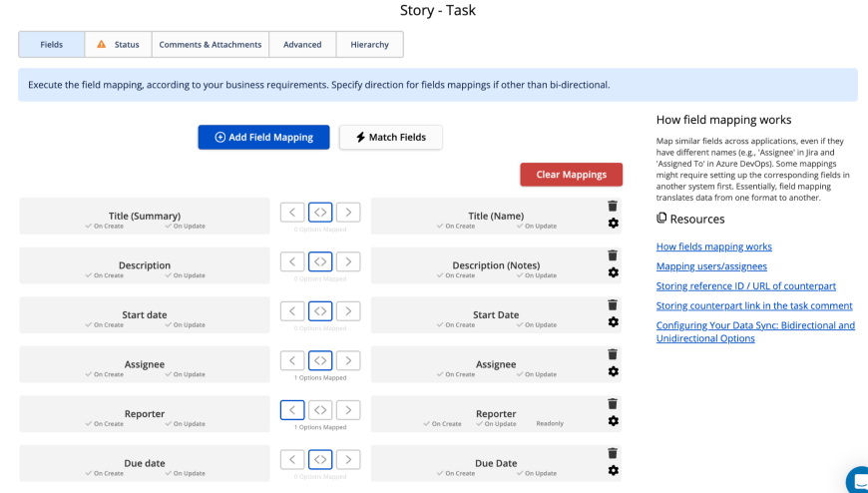Delete the Due date mapping via trash icon
This screenshot has width=868, height=493.
pos(613,453)
